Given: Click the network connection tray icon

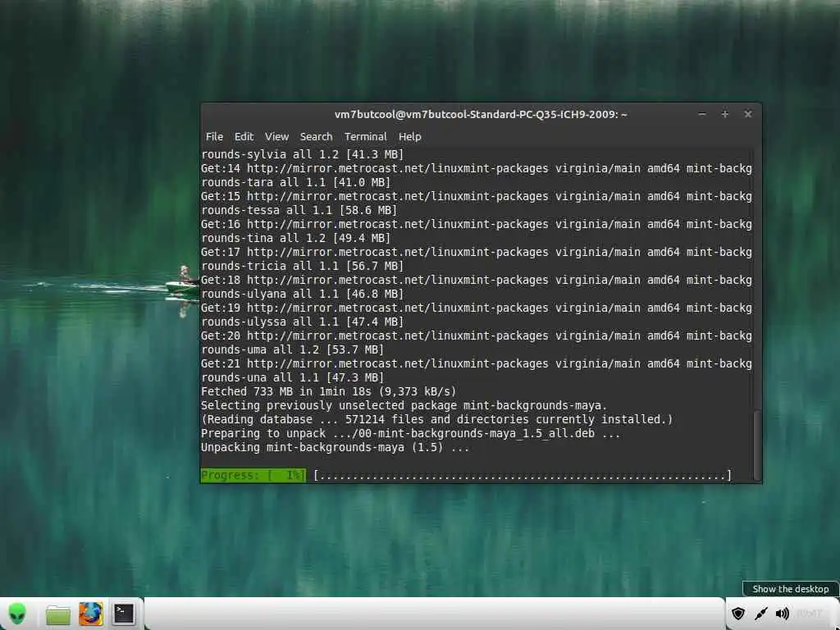Looking at the screenshot, I should [760, 614].
